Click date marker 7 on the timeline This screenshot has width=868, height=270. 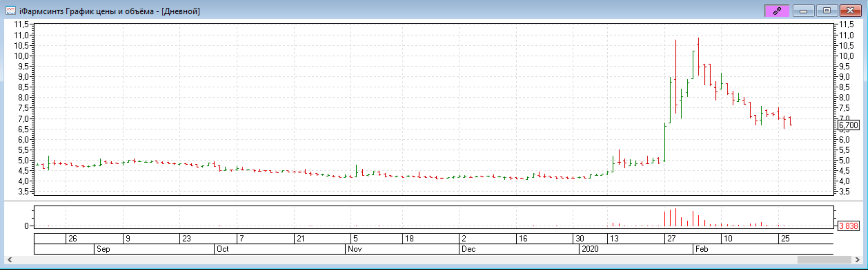(242, 239)
